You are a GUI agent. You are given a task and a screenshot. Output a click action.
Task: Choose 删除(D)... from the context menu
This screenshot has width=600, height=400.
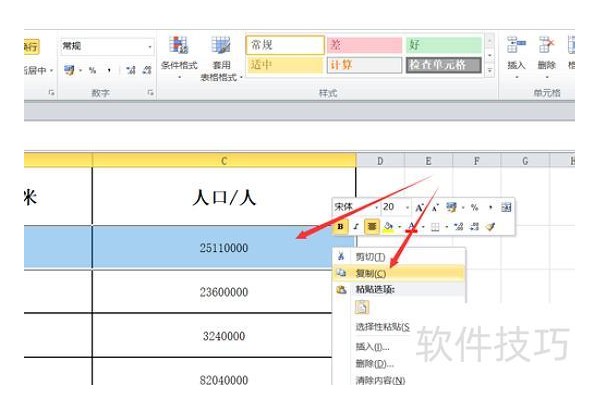point(374,363)
